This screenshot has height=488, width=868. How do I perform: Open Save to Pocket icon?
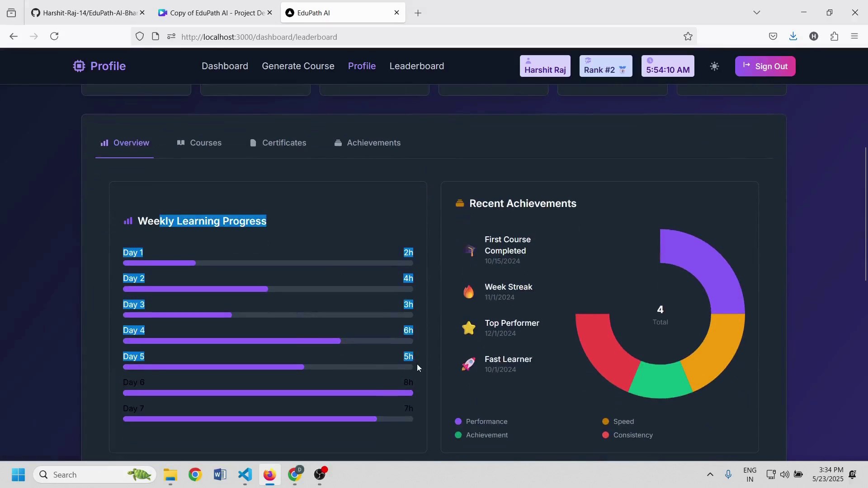click(x=773, y=37)
